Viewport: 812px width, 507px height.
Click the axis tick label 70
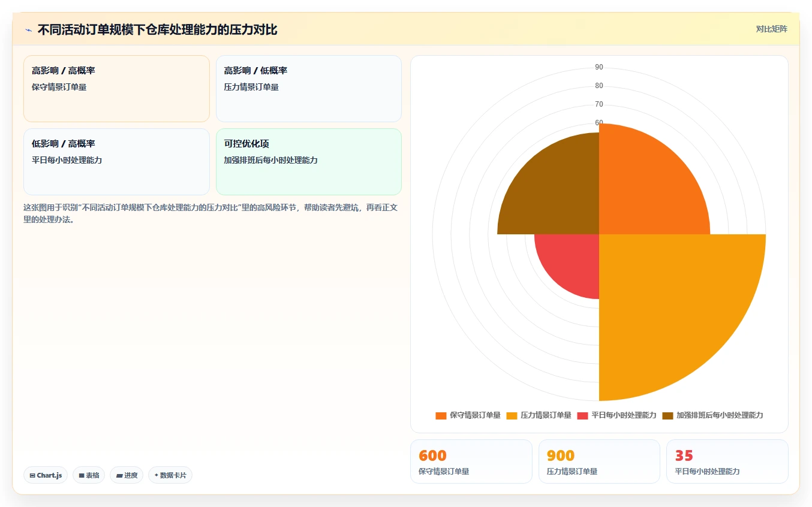click(599, 104)
